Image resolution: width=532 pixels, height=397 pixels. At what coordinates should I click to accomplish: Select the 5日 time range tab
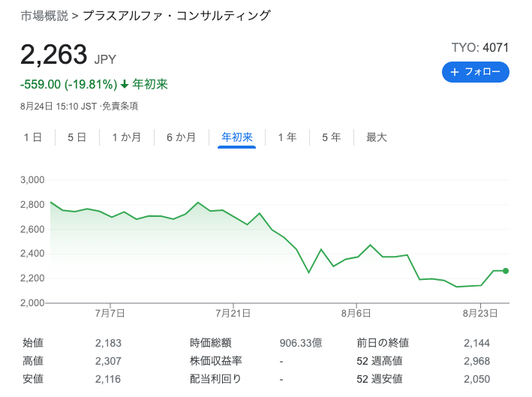(77, 137)
